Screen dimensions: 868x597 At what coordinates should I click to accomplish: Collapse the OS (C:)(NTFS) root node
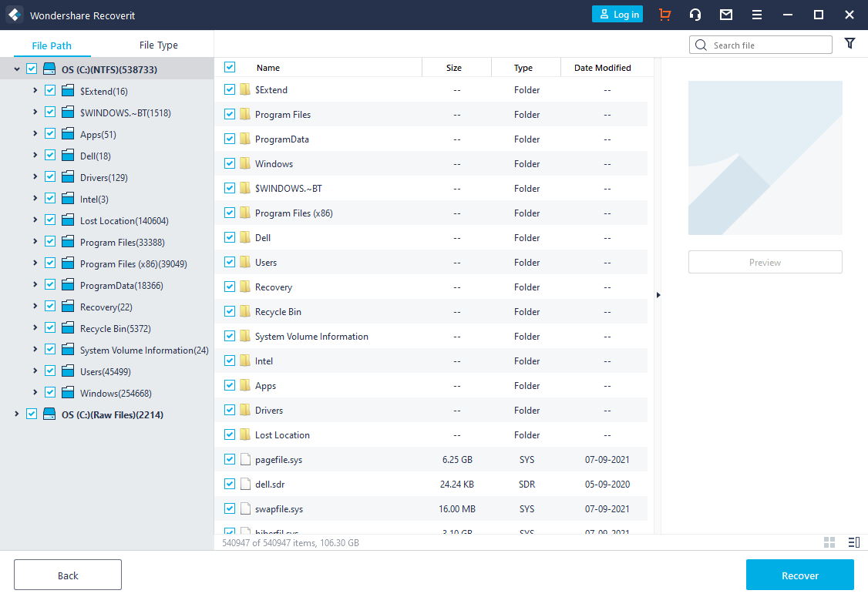coord(17,69)
